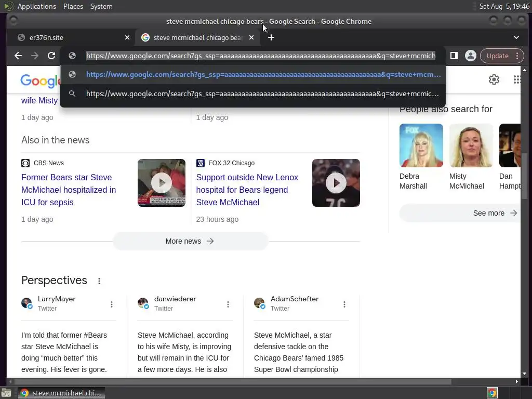Open the Chrome profile avatar icon
532x399 pixels.
click(x=471, y=56)
